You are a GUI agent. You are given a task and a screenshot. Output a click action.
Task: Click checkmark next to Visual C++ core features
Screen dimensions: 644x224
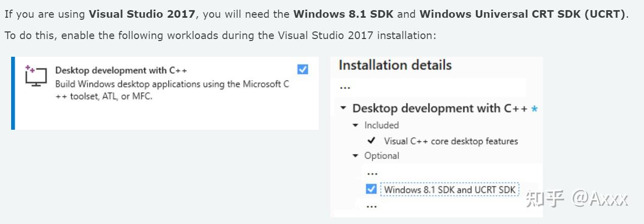point(372,140)
